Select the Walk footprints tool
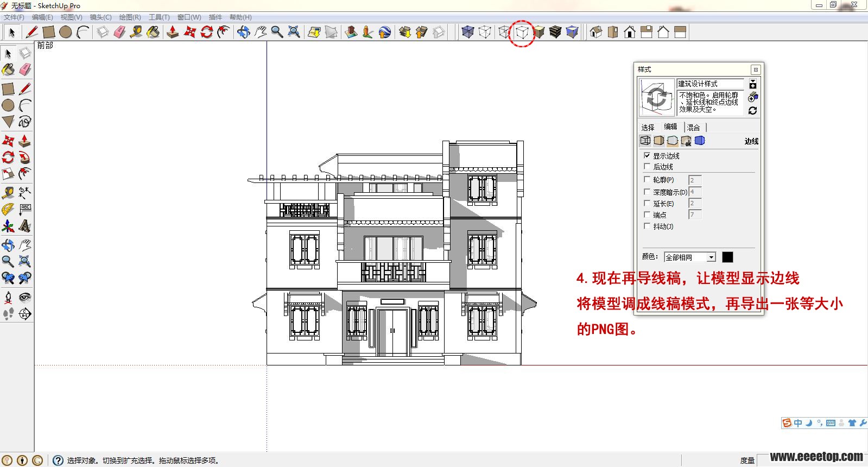Viewport: 868px width, 467px height. click(8, 314)
